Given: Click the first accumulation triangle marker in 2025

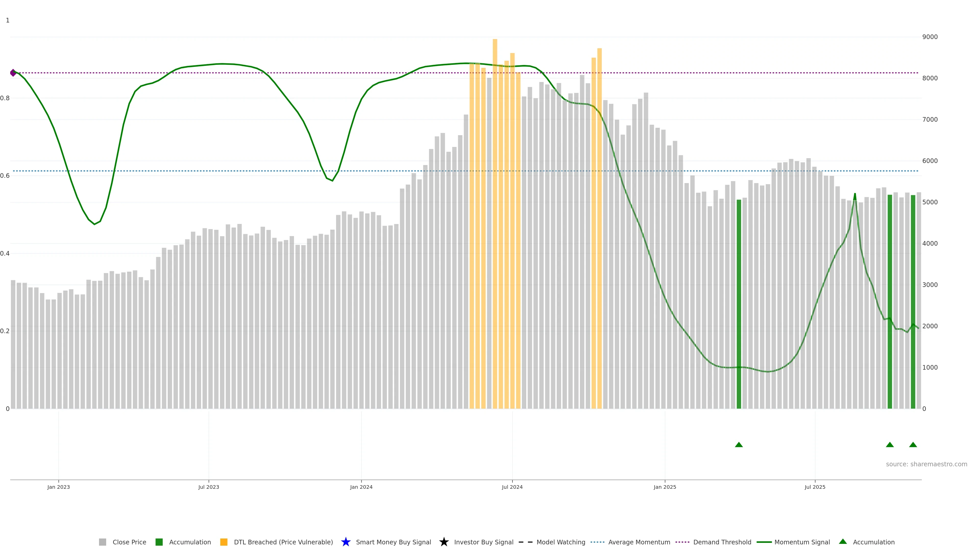Looking at the screenshot, I should coord(739,445).
